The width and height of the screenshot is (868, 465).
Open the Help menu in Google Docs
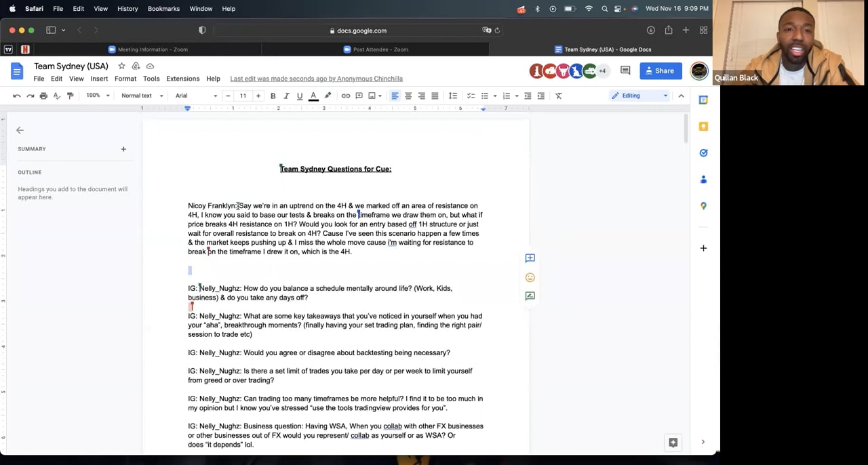click(x=213, y=79)
